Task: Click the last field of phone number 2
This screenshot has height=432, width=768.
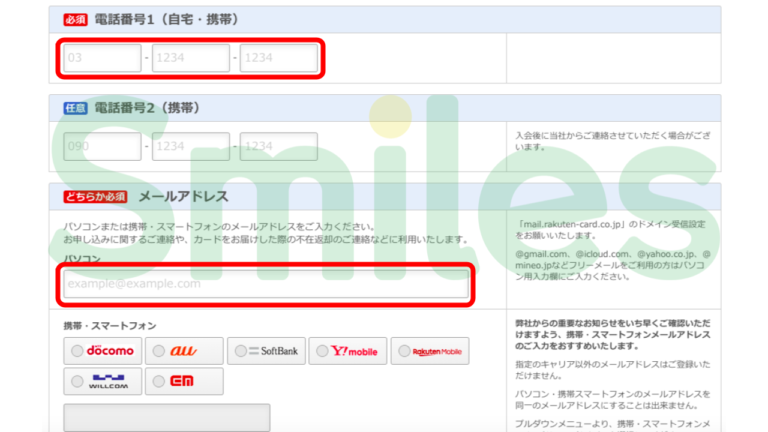Action: tap(279, 146)
